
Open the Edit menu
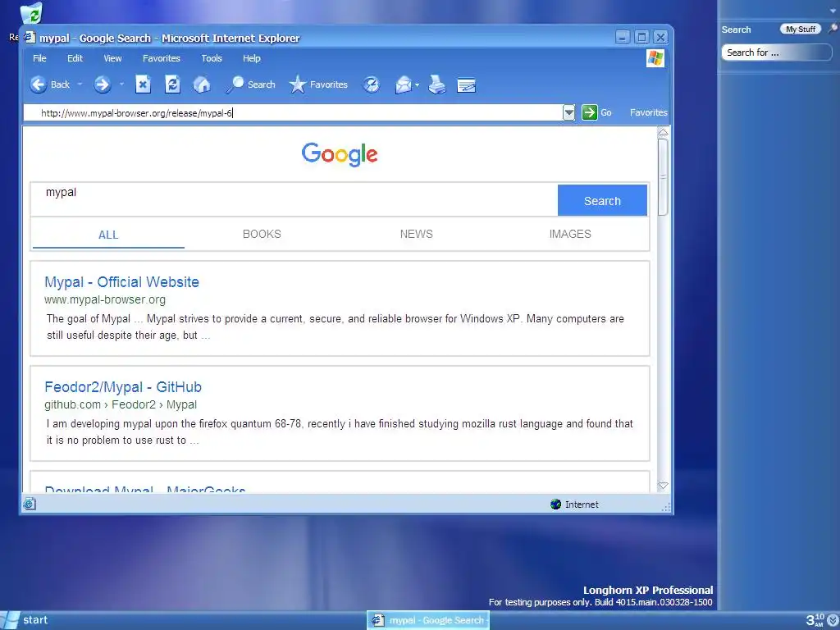75,58
